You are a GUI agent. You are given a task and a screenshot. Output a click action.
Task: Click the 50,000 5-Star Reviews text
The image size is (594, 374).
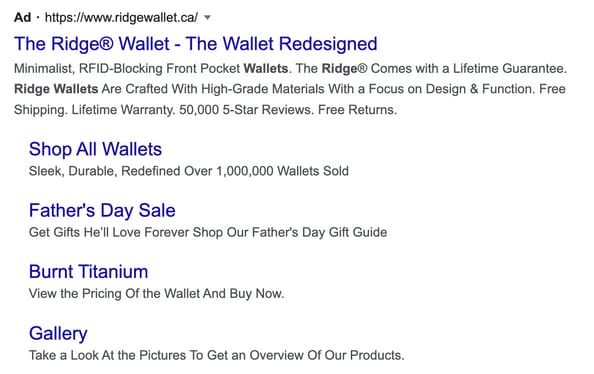click(x=246, y=110)
